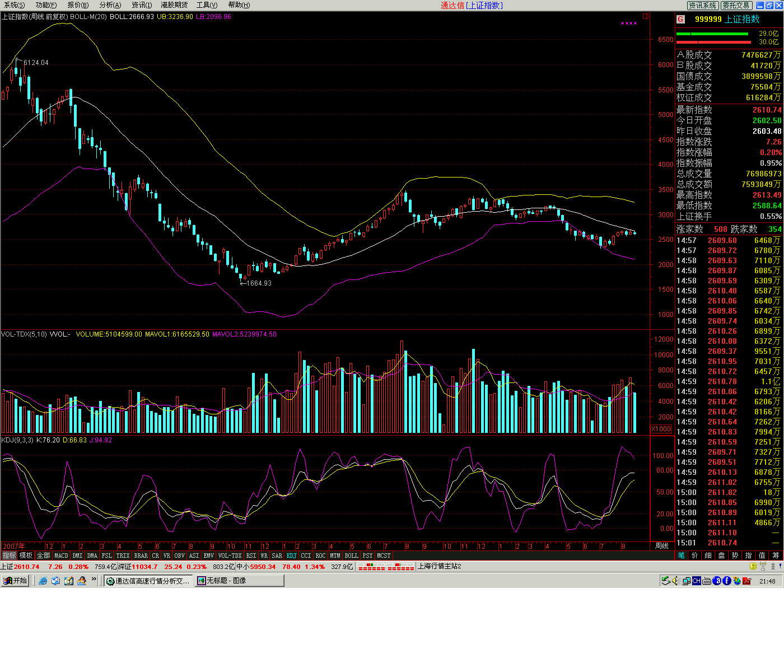Click the 21:48 system clock
Screen dimensions: 784x672
coord(767,581)
